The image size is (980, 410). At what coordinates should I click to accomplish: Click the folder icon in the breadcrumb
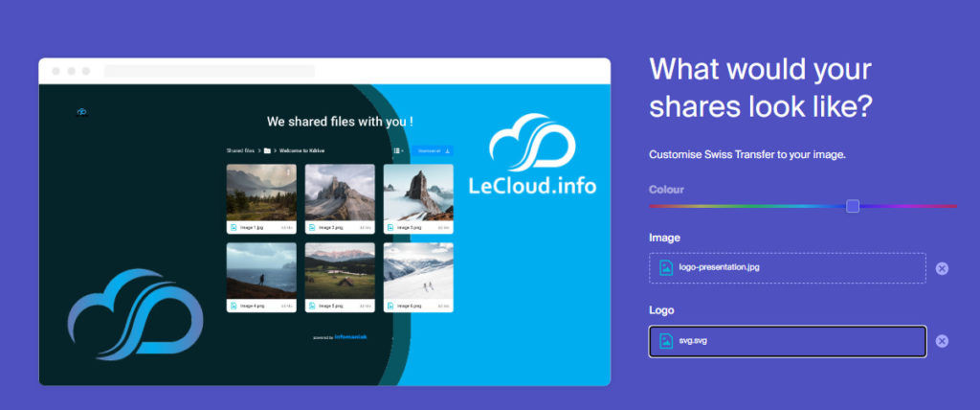(x=267, y=150)
